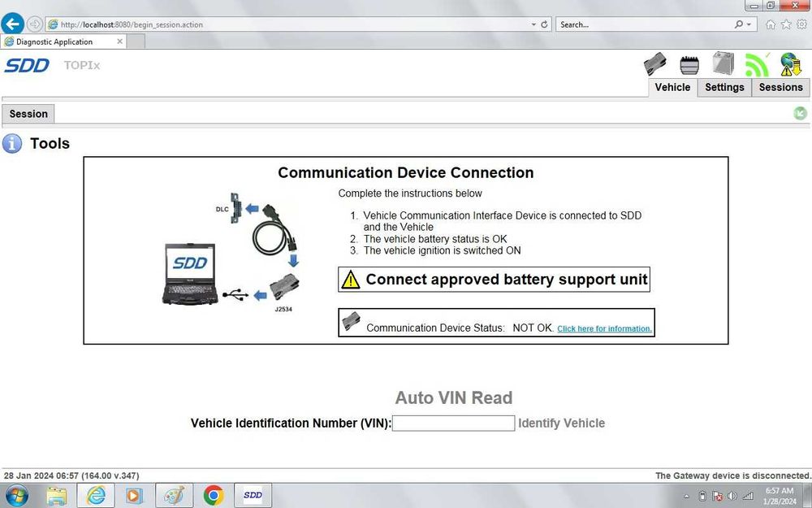Click the VIN input field
The width and height of the screenshot is (812, 508).
coord(454,423)
